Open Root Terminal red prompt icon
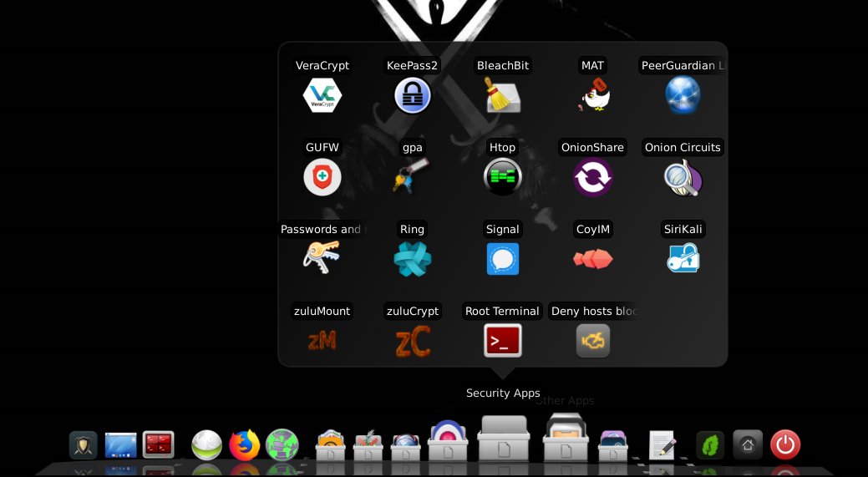Screen dimensions: 868x477 [x=503, y=340]
